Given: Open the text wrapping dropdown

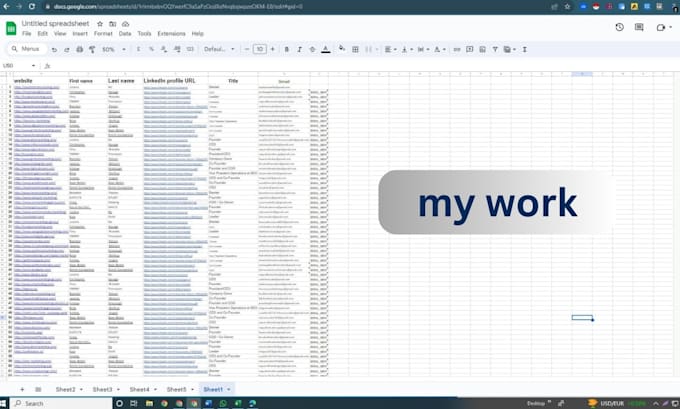Looking at the screenshot, I should [423, 49].
